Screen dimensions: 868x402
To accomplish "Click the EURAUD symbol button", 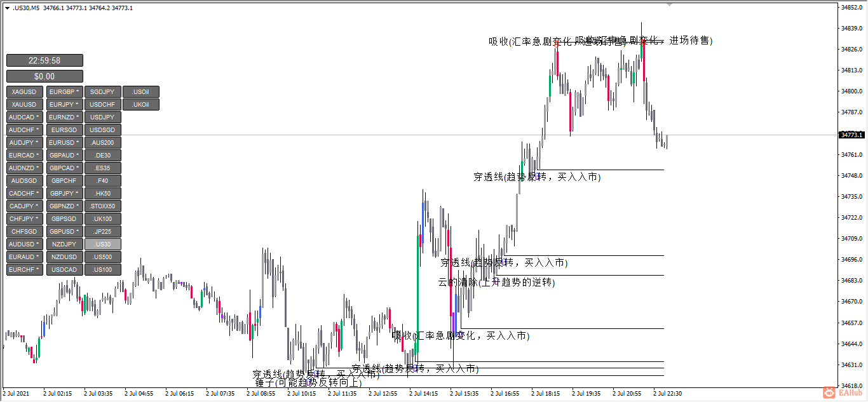I will pos(25,257).
